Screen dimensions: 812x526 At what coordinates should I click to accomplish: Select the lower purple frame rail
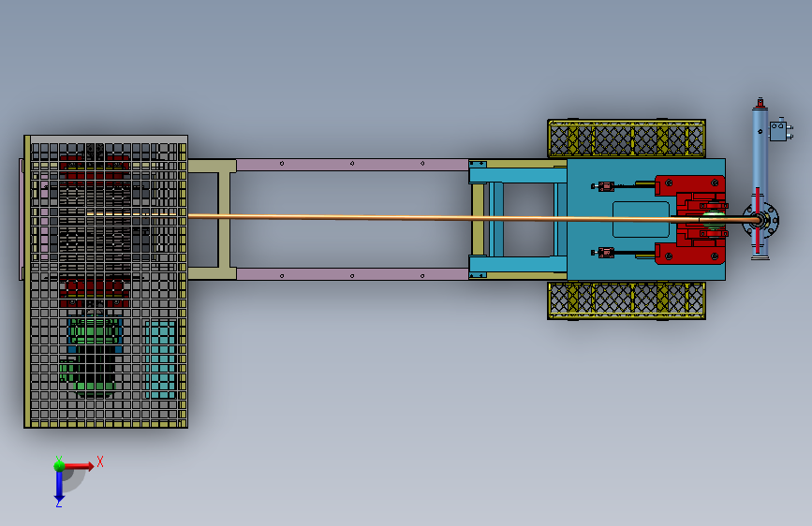352,274
